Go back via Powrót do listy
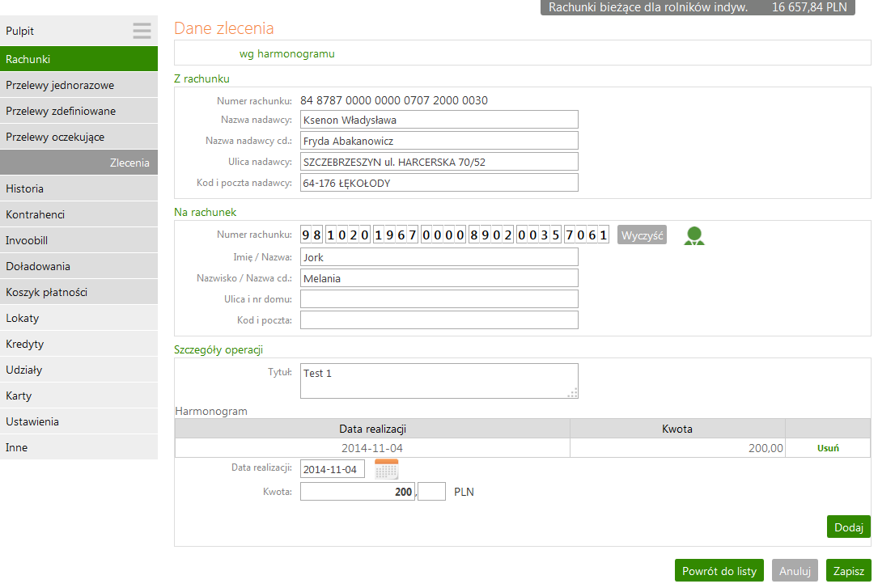The image size is (878, 588). 719,571
